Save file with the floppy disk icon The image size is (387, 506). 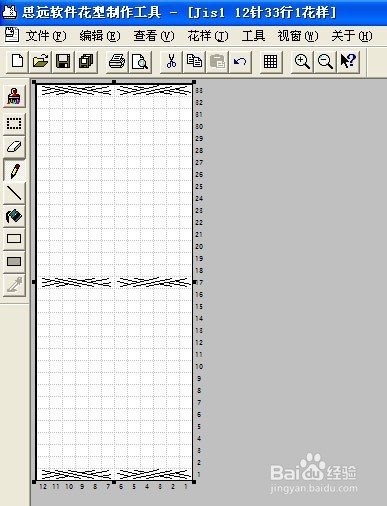tap(63, 62)
